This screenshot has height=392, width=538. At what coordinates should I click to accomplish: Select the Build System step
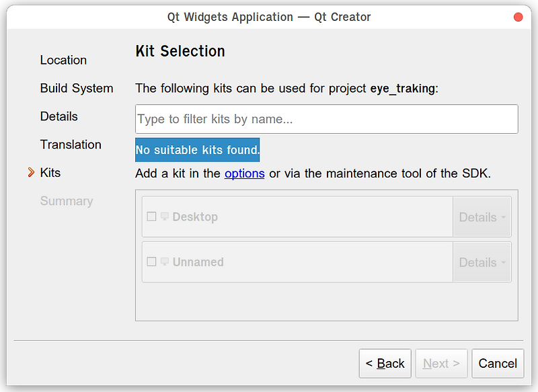76,88
